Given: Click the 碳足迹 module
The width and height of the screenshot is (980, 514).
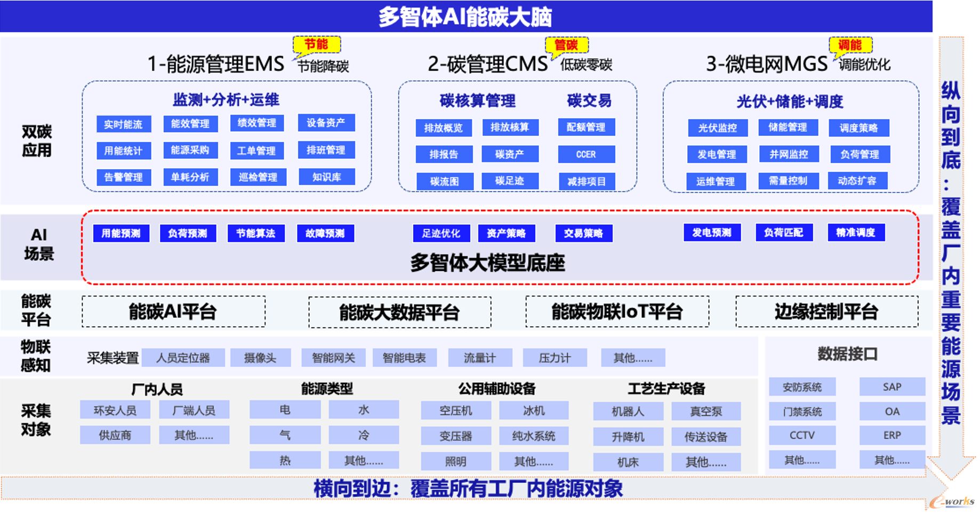Looking at the screenshot, I should point(510,181).
